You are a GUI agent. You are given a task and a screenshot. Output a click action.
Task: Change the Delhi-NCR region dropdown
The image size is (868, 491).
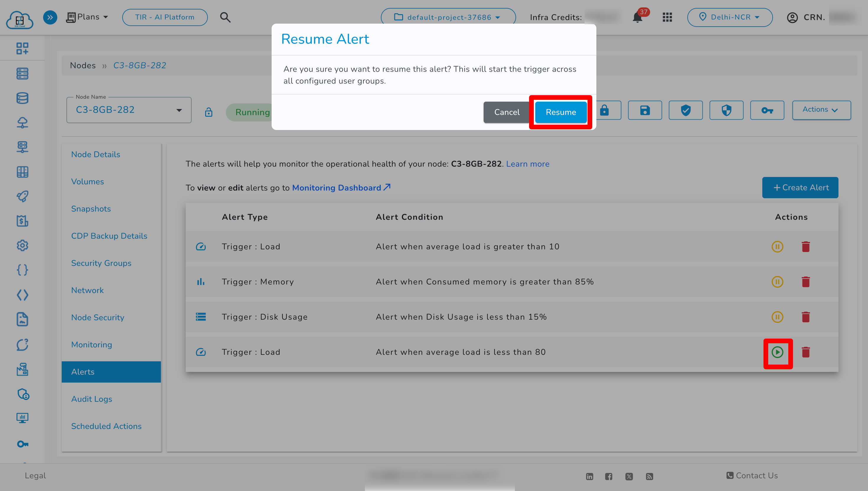[x=730, y=17]
